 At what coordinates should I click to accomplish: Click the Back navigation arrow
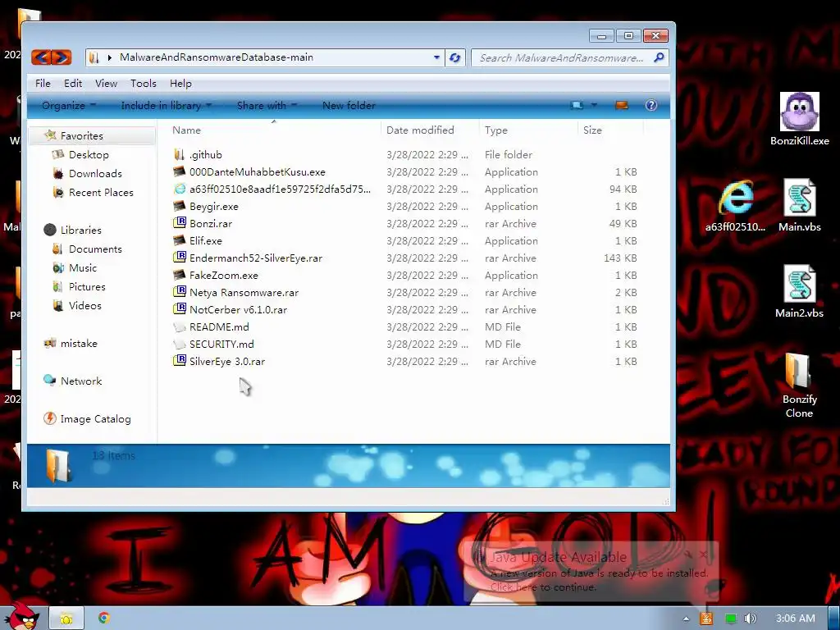(x=41, y=57)
